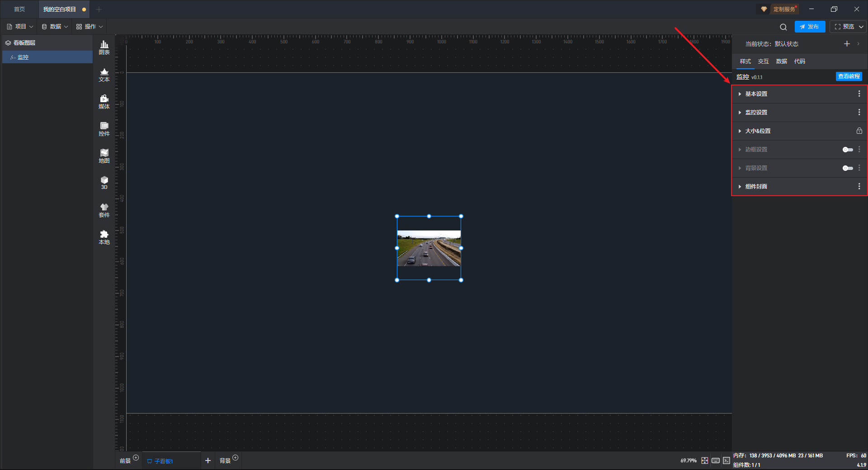This screenshot has height=470, width=868.
Task: Open the 操作 operations menu
Action: point(90,27)
